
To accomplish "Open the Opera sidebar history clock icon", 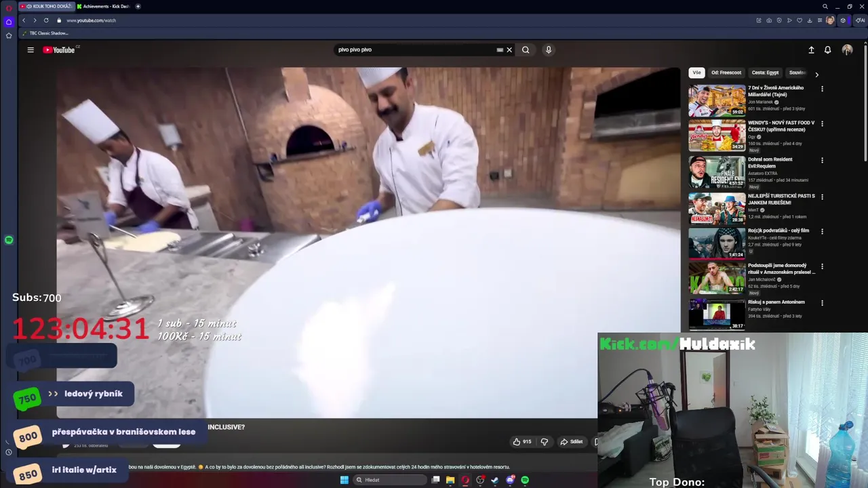I will pos(9,452).
